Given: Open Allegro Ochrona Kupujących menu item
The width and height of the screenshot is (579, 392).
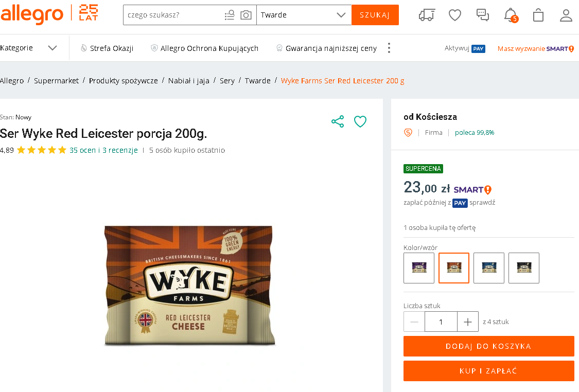Looking at the screenshot, I should [205, 48].
